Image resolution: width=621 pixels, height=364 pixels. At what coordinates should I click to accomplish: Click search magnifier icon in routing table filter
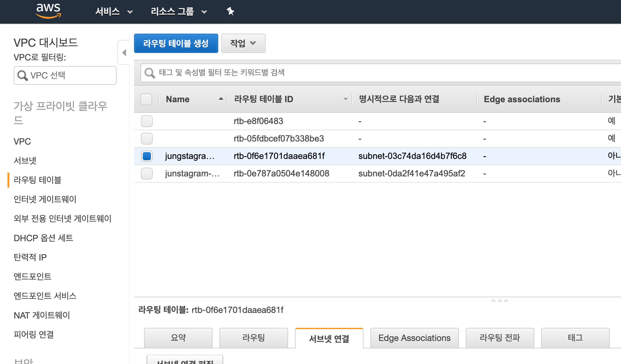click(150, 73)
